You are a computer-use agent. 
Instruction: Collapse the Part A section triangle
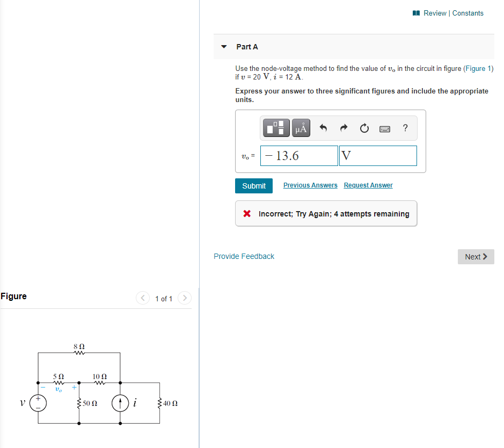tap(223, 47)
